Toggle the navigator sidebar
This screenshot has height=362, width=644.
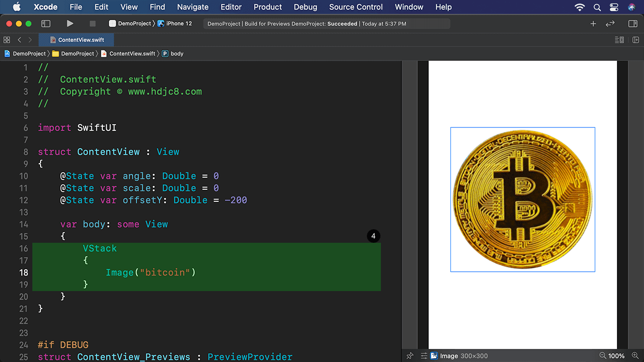[x=46, y=24]
